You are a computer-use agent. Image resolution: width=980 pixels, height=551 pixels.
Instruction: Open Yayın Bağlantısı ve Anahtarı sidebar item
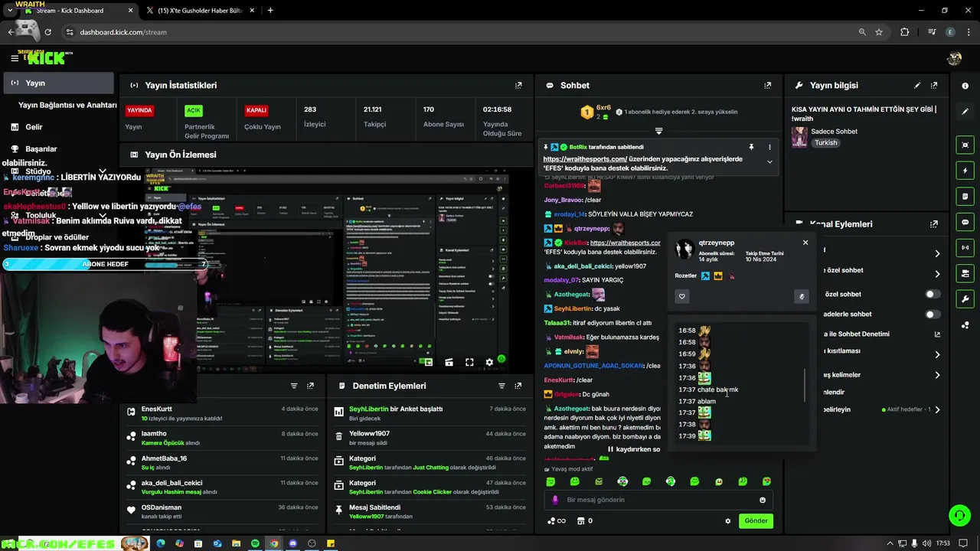67,105
